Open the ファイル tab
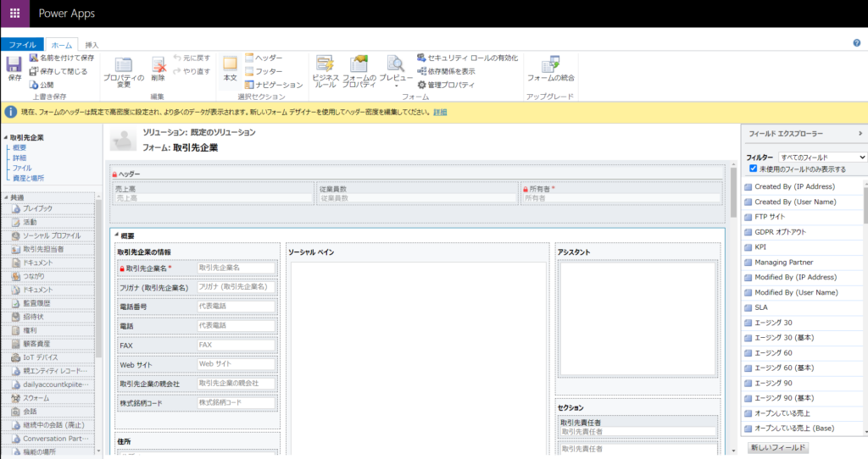868x459 pixels. tap(22, 45)
